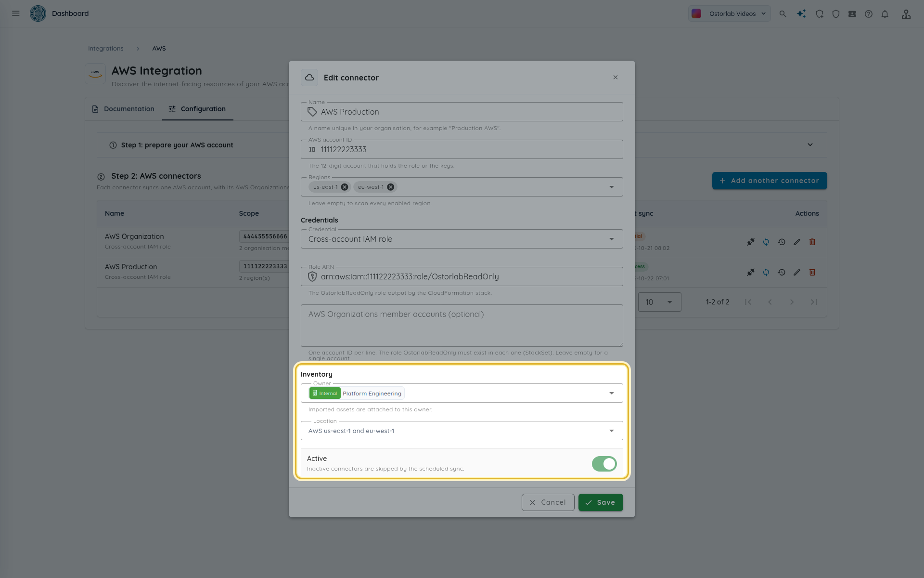
Task: Sync the AWS Organization connector
Action: [x=766, y=242]
